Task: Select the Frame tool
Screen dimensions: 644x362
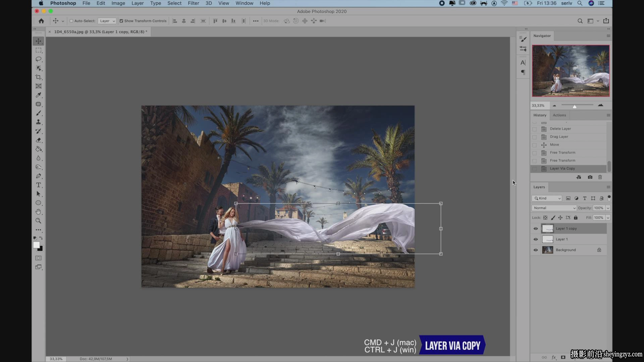Action: click(x=39, y=86)
